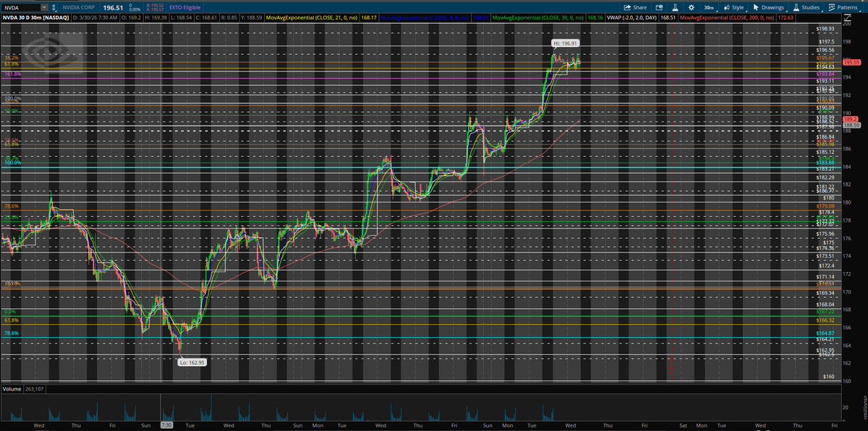Click the red 195.55 price axis tag

[851, 63]
